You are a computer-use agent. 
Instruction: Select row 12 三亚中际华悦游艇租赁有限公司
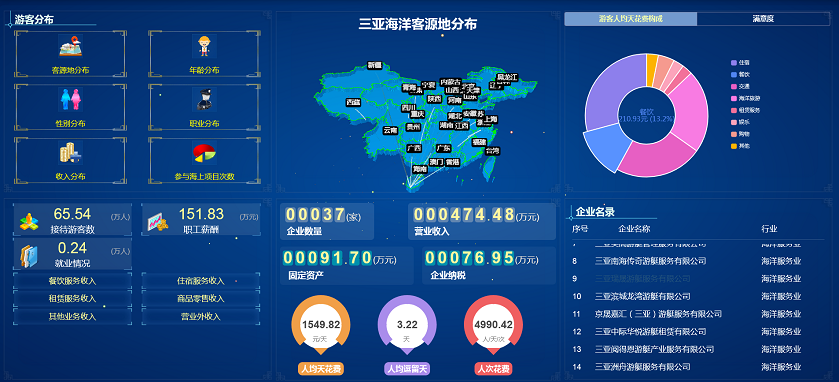click(698, 332)
